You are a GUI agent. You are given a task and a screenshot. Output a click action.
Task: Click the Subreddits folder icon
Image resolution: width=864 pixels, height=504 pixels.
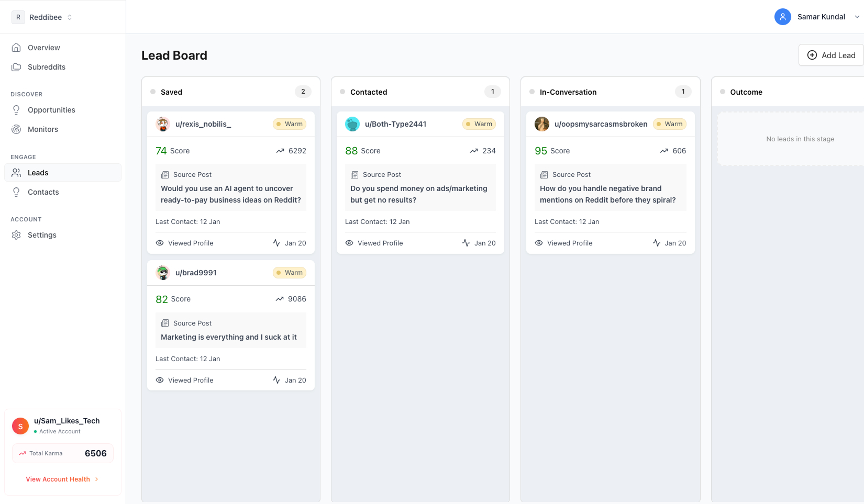coord(17,67)
